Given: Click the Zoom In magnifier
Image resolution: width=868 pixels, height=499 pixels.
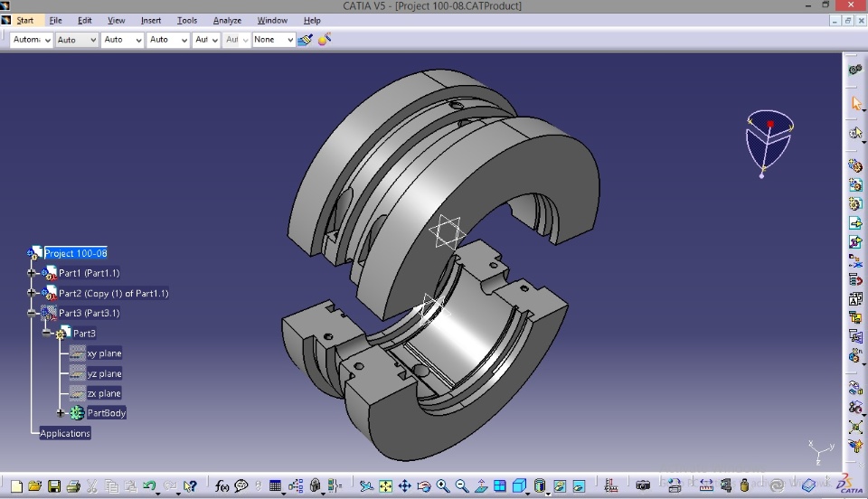Looking at the screenshot, I should pos(443,486).
